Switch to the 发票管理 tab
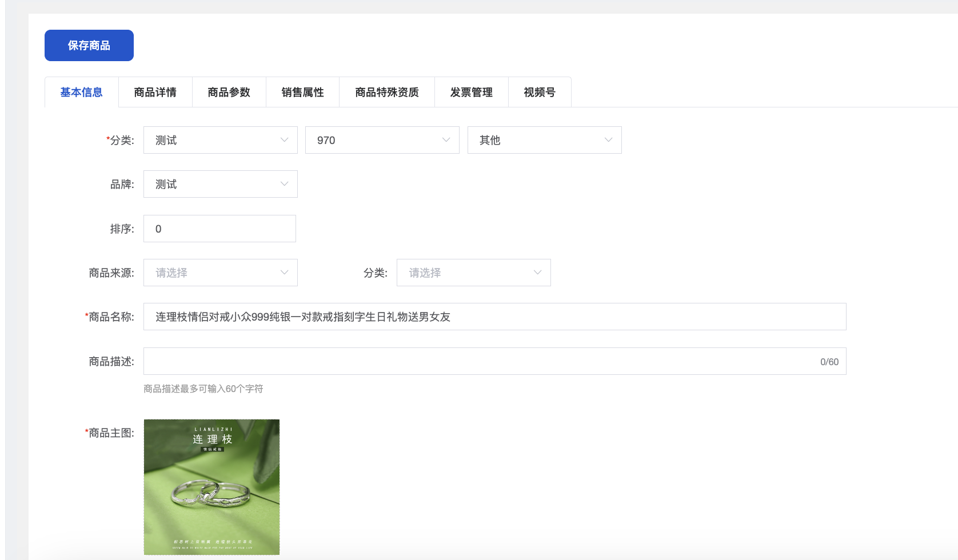 pos(471,92)
